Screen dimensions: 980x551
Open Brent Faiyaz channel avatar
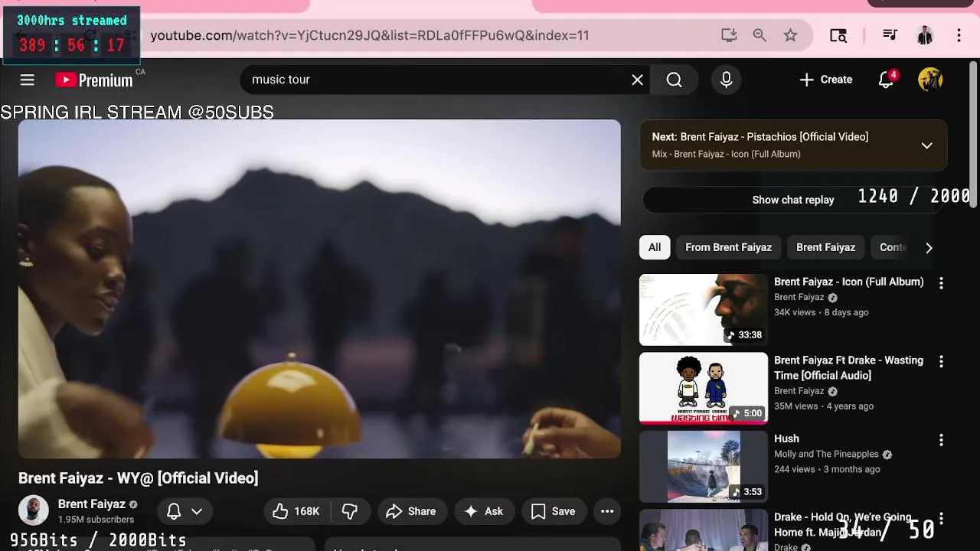coord(34,511)
